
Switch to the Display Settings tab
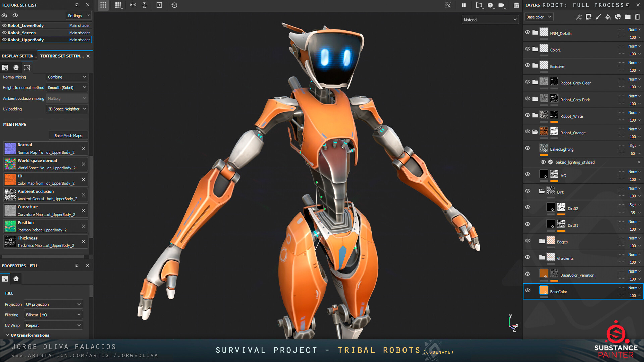[x=19, y=56]
